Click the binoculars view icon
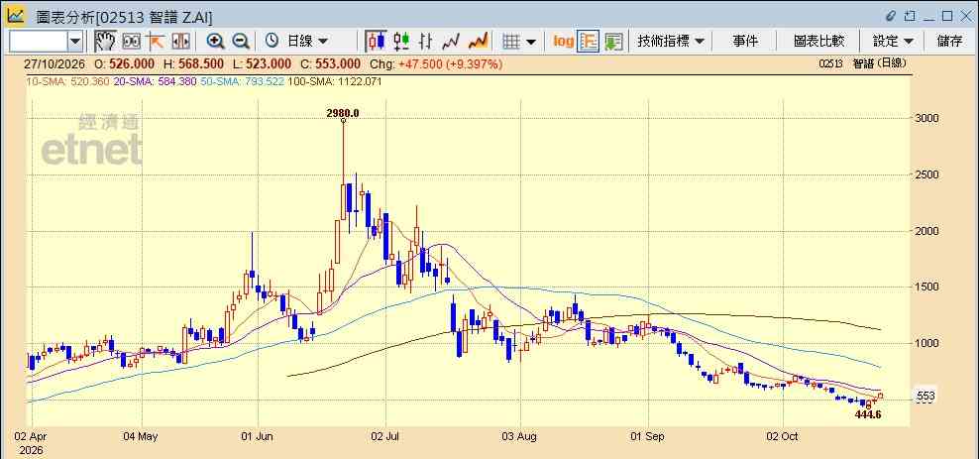 (131, 42)
